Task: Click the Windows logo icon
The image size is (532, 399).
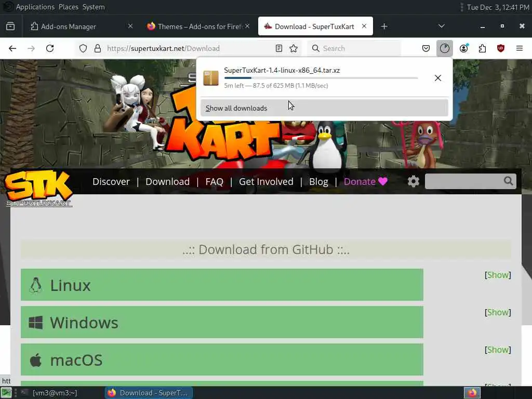Action: [x=36, y=323]
